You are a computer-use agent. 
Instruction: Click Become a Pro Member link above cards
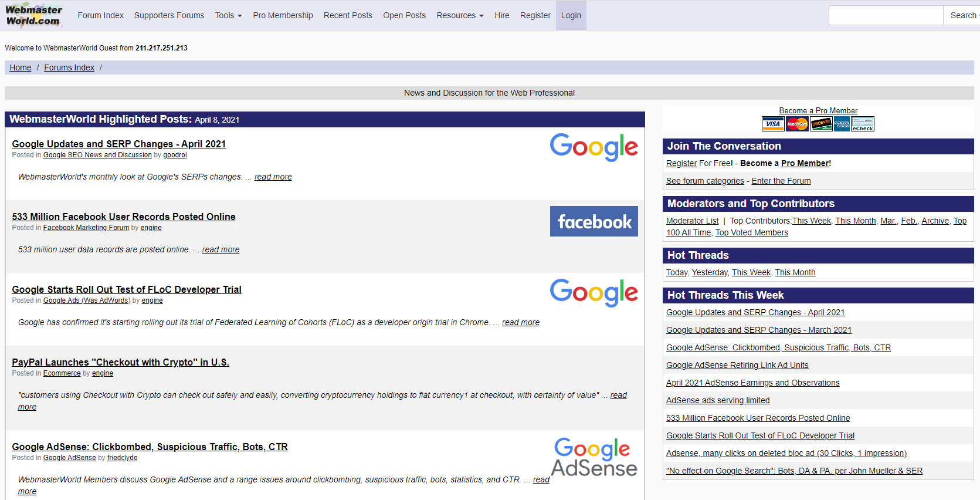tap(818, 110)
